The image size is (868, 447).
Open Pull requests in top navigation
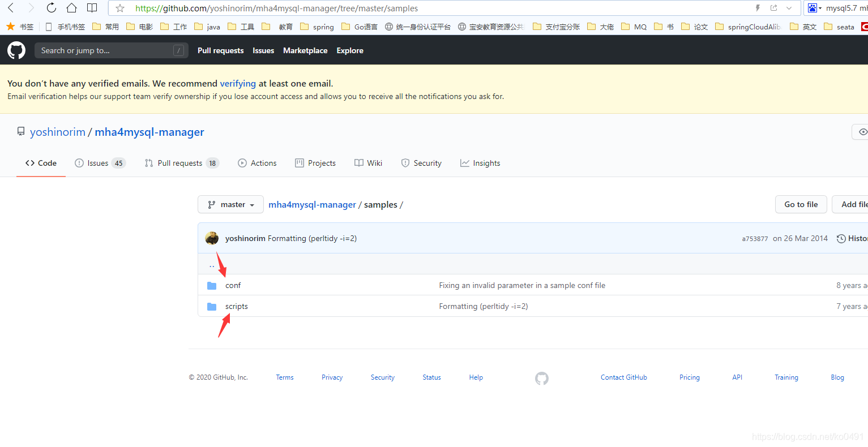point(221,50)
